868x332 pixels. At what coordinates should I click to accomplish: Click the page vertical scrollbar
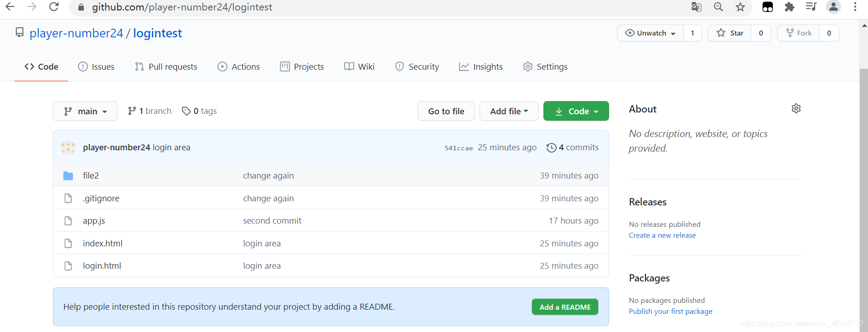863,200
